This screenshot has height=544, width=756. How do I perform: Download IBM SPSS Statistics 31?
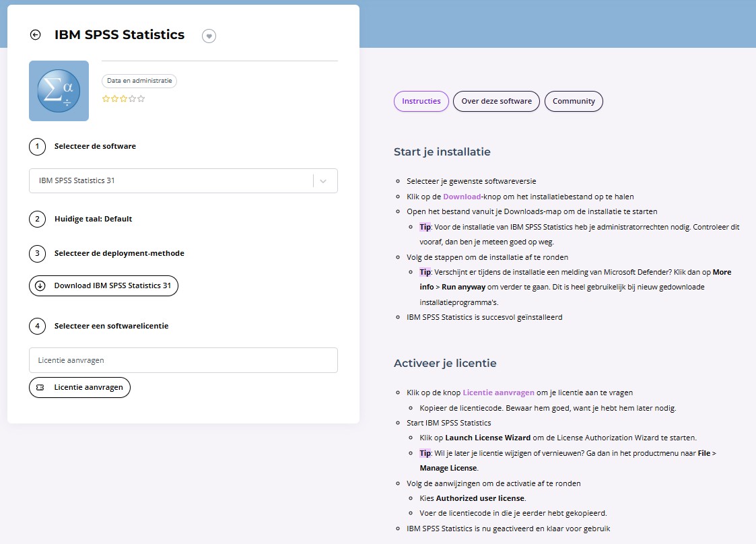click(x=104, y=285)
